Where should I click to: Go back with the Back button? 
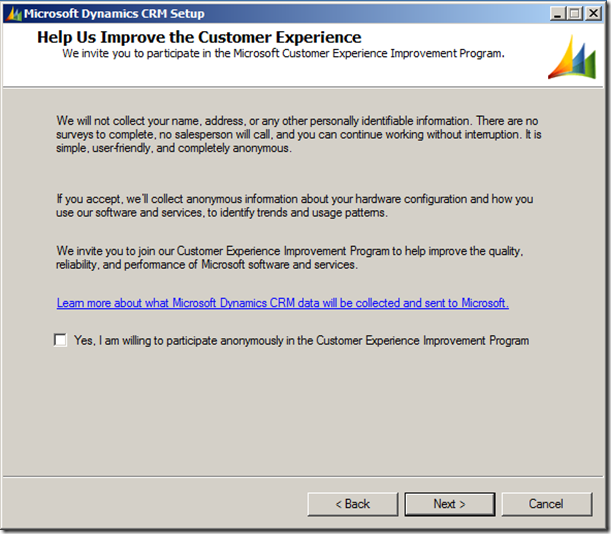point(352,504)
